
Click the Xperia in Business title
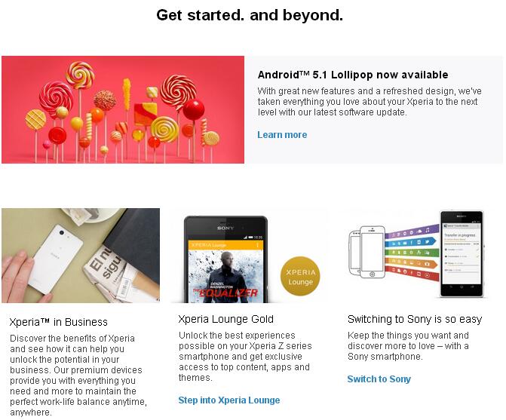click(58, 322)
